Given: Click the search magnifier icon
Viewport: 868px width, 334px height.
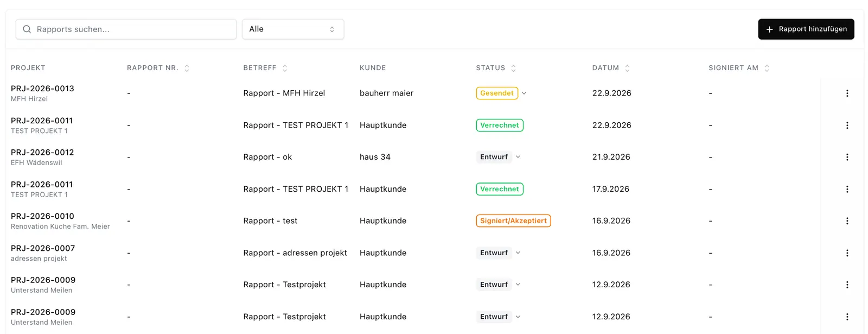Looking at the screenshot, I should click(x=27, y=29).
